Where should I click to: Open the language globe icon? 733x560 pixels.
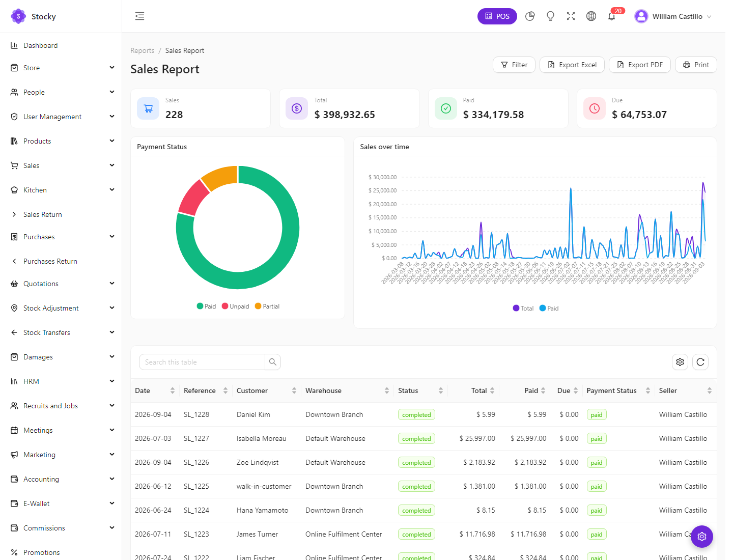point(591,16)
